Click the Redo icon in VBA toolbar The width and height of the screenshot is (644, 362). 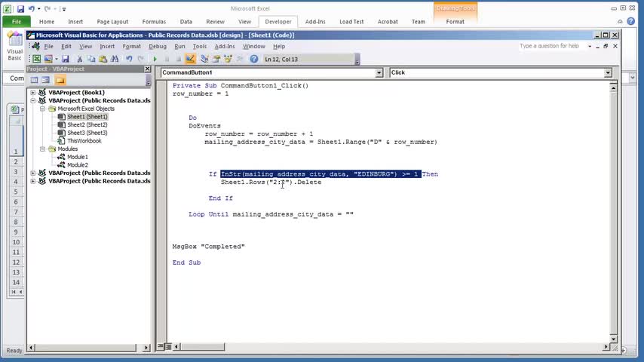pyautogui.click(x=140, y=59)
